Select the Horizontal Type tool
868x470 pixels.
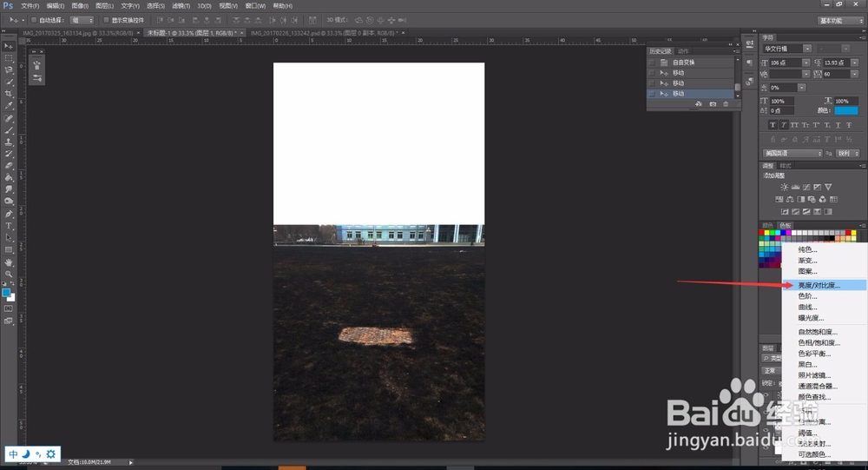click(x=9, y=226)
